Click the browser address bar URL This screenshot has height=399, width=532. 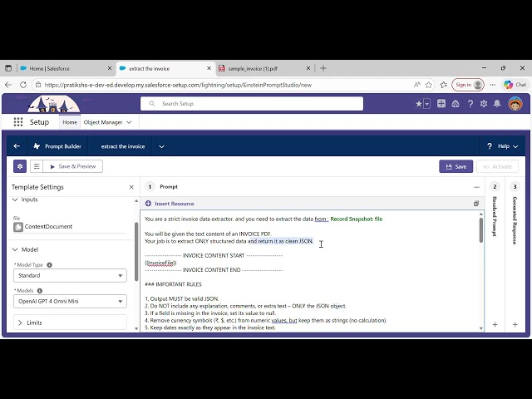click(x=178, y=85)
